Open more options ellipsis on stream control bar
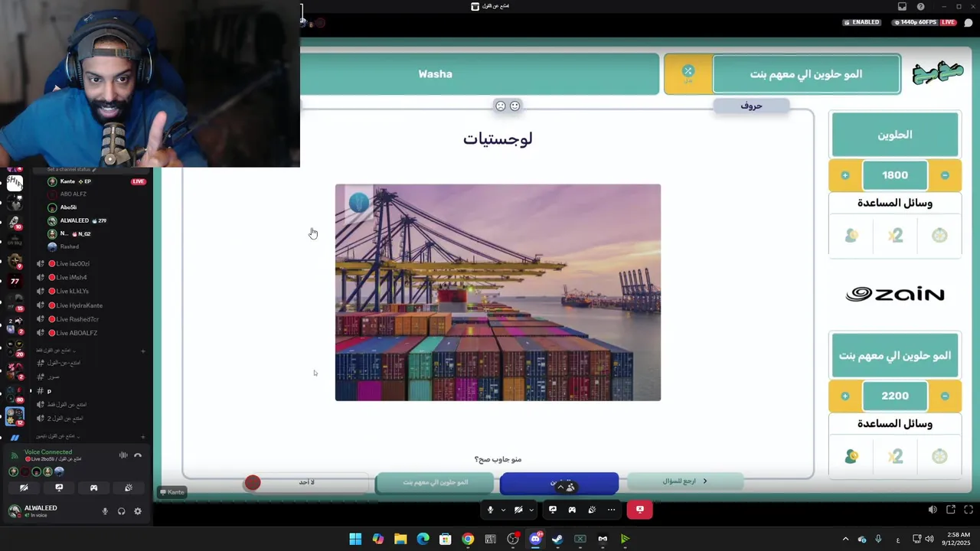Image resolution: width=980 pixels, height=551 pixels. point(611,510)
